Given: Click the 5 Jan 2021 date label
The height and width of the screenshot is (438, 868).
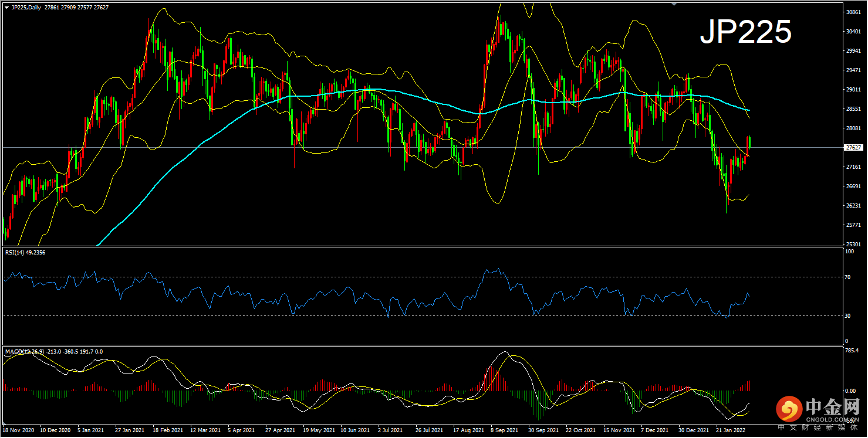Looking at the screenshot, I should pyautogui.click(x=92, y=430).
